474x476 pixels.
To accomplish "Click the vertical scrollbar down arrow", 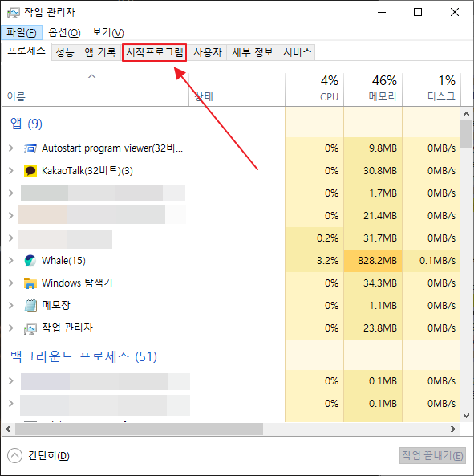I will point(467,416).
